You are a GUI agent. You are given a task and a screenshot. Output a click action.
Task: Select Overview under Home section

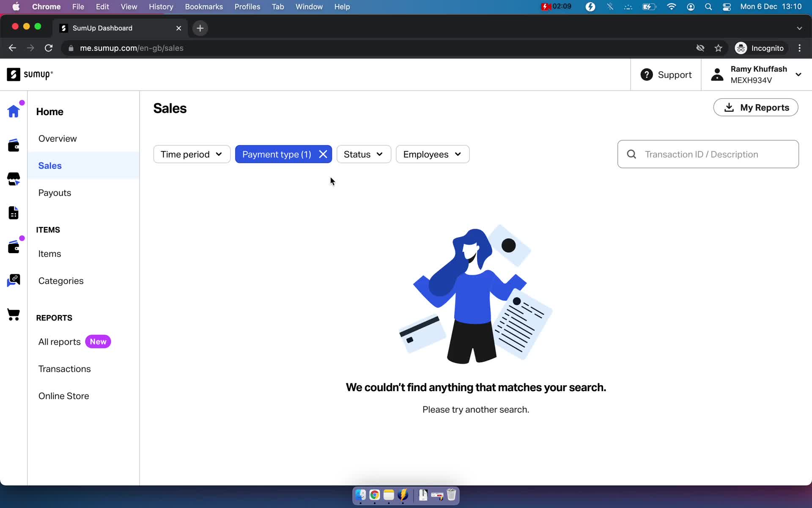coord(57,139)
